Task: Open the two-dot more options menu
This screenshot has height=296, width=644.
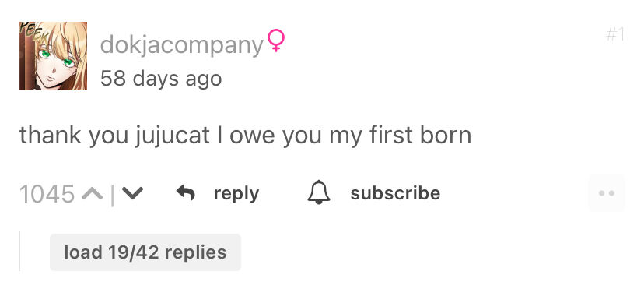Action: click(x=606, y=193)
